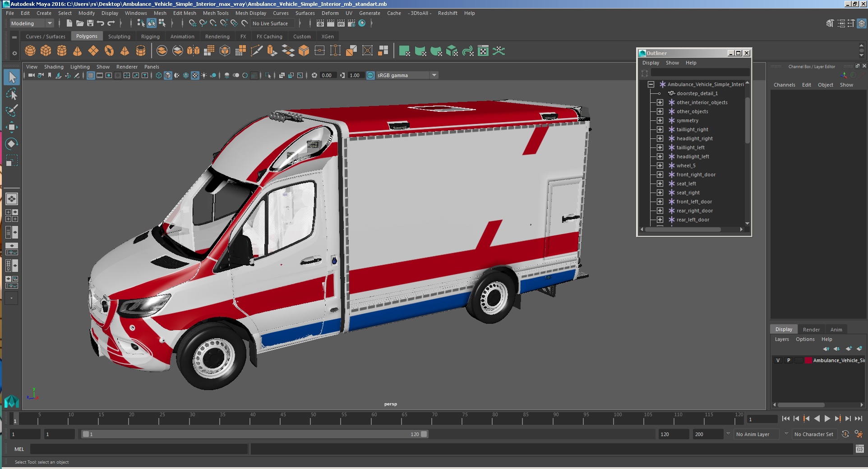The image size is (868, 469).
Task: Switch to four view layout
Action: 12,216
